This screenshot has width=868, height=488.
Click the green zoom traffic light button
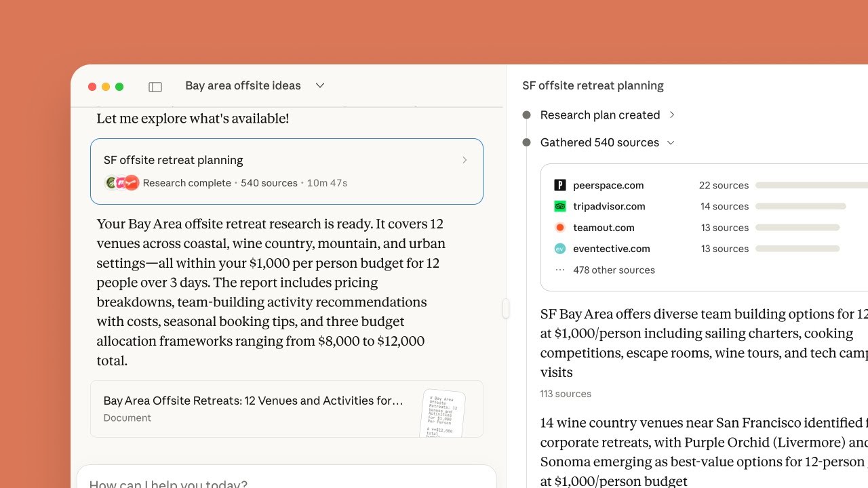click(x=119, y=87)
